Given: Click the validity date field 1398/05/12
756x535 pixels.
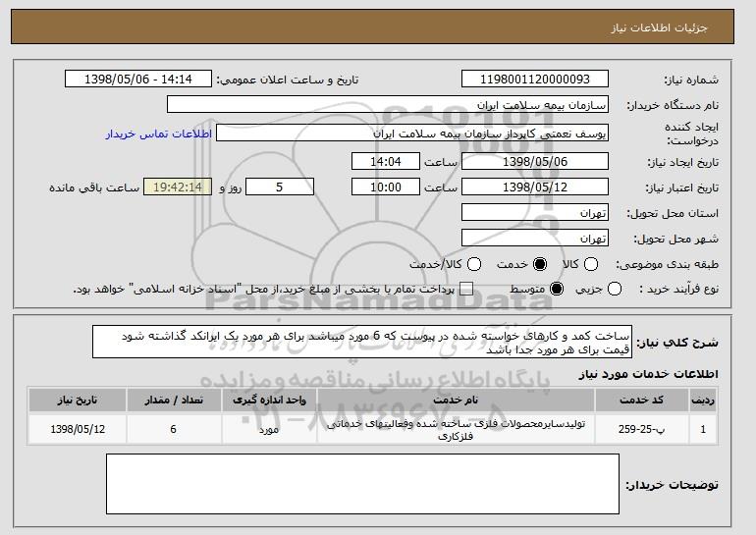Looking at the screenshot, I should (535, 187).
